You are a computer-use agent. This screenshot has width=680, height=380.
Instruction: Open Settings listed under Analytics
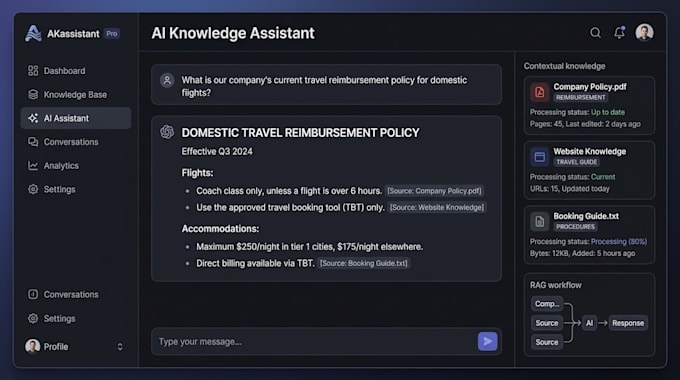75,189
